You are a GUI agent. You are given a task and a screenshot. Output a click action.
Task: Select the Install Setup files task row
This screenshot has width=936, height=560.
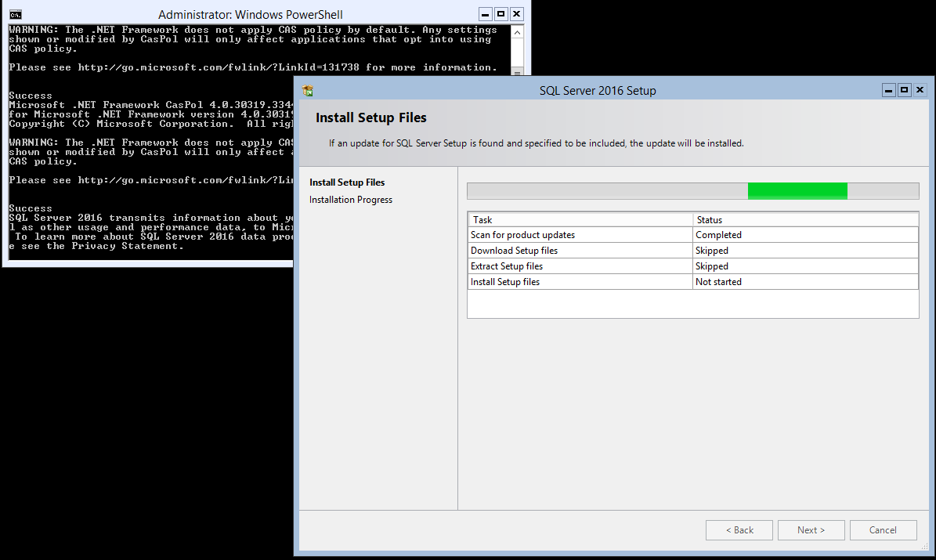click(580, 282)
